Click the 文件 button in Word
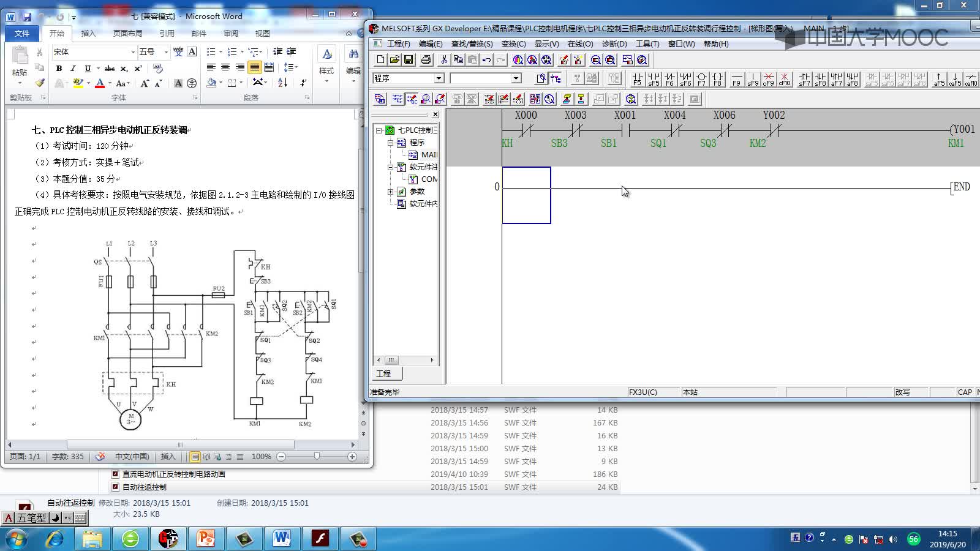 [x=22, y=33]
